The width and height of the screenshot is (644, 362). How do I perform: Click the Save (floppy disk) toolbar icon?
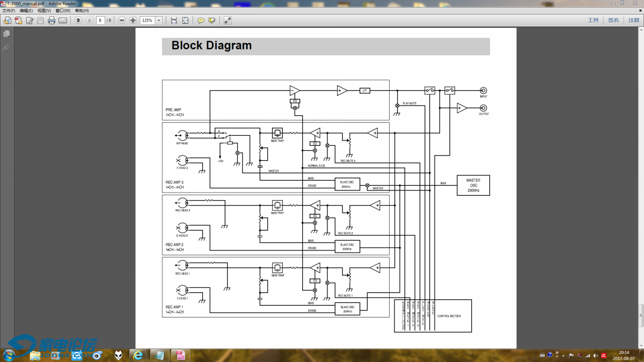[x=40, y=20]
